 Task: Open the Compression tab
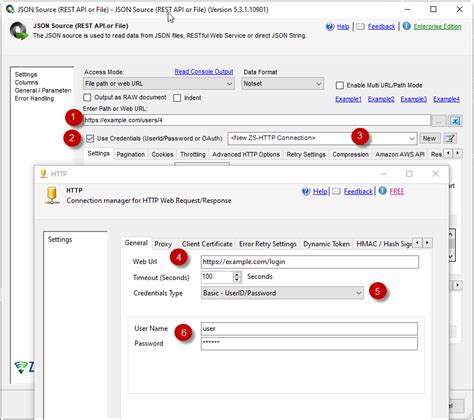[350, 154]
